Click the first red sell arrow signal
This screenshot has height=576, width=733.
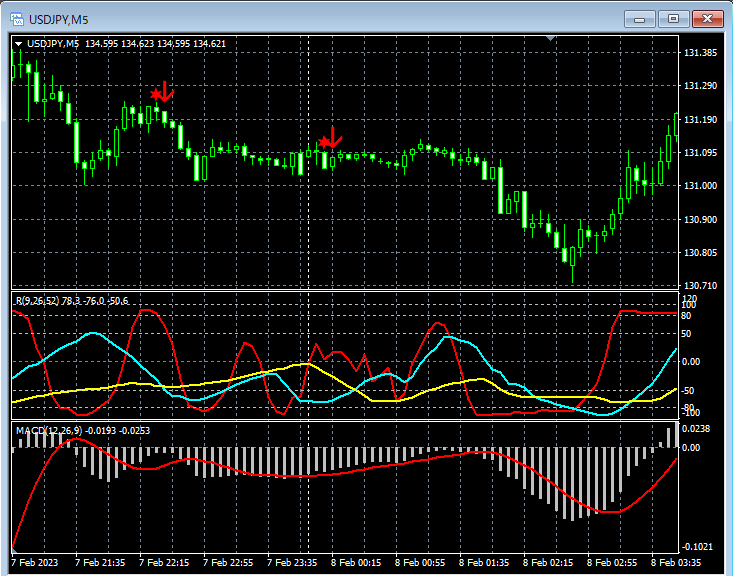[x=162, y=93]
